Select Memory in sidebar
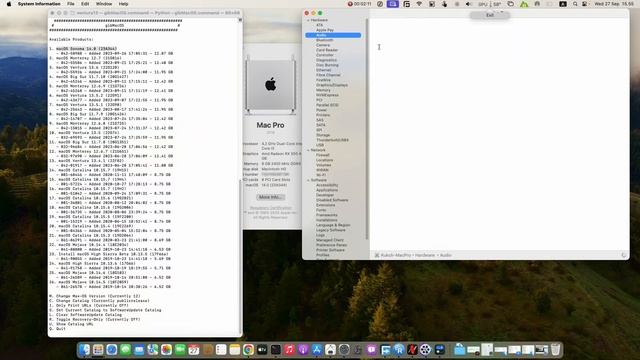This screenshot has height=360, width=640. (x=323, y=90)
